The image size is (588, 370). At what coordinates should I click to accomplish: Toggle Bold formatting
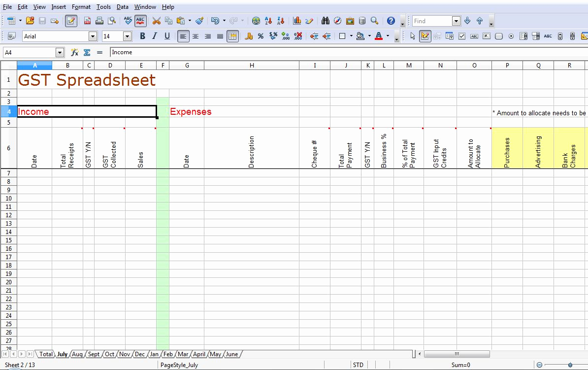point(142,36)
